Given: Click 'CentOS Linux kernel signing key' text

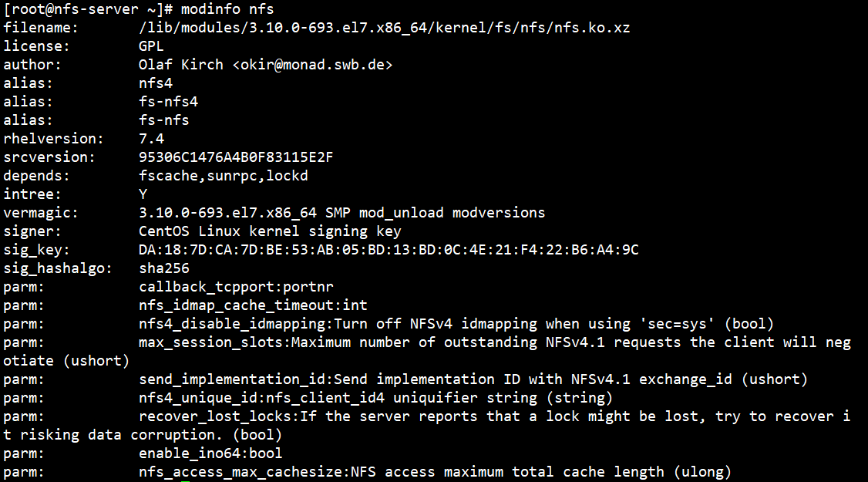Looking at the screenshot, I should [270, 231].
